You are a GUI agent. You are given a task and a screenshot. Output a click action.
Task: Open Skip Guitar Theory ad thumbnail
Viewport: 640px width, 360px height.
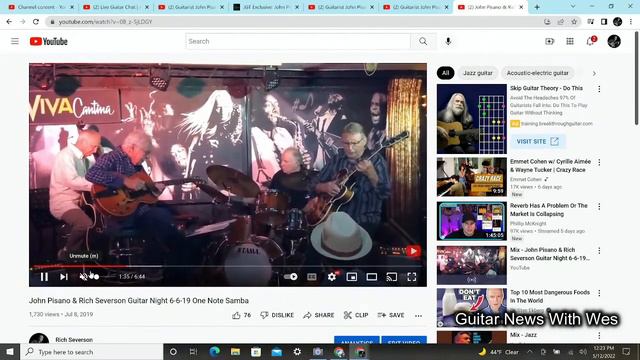[471, 119]
